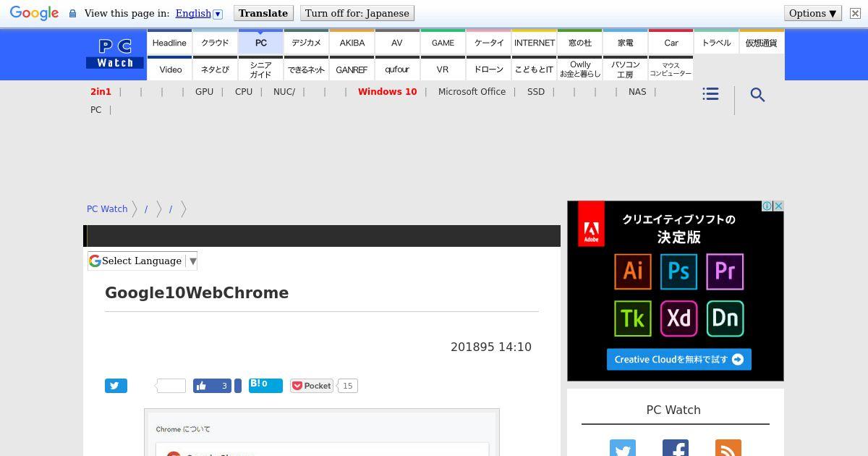Open the Car tab

pos(671,42)
